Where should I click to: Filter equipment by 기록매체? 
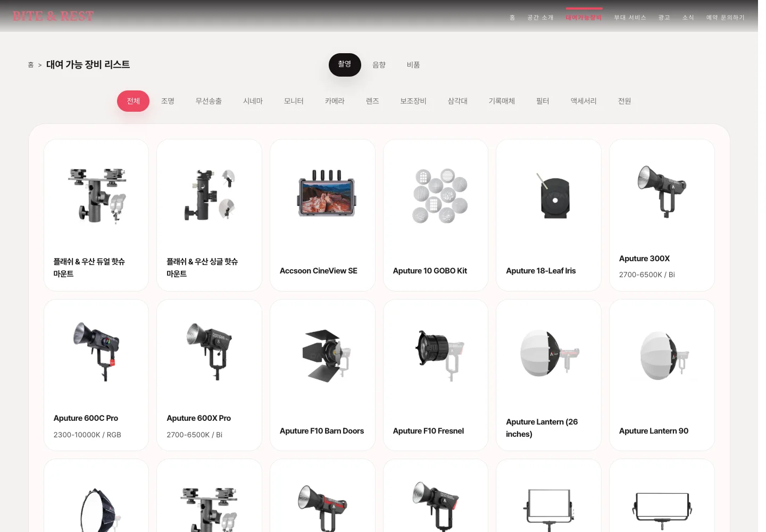click(x=502, y=101)
